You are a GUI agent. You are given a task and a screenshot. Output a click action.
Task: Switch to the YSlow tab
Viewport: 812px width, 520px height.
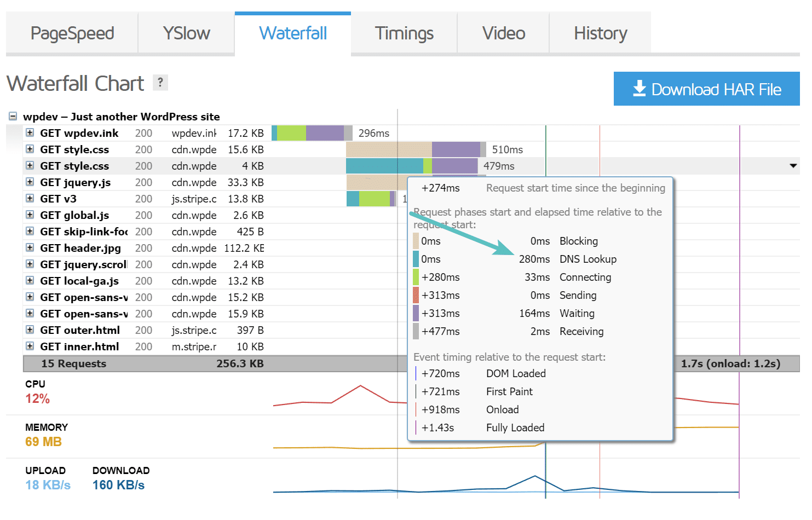(x=186, y=33)
